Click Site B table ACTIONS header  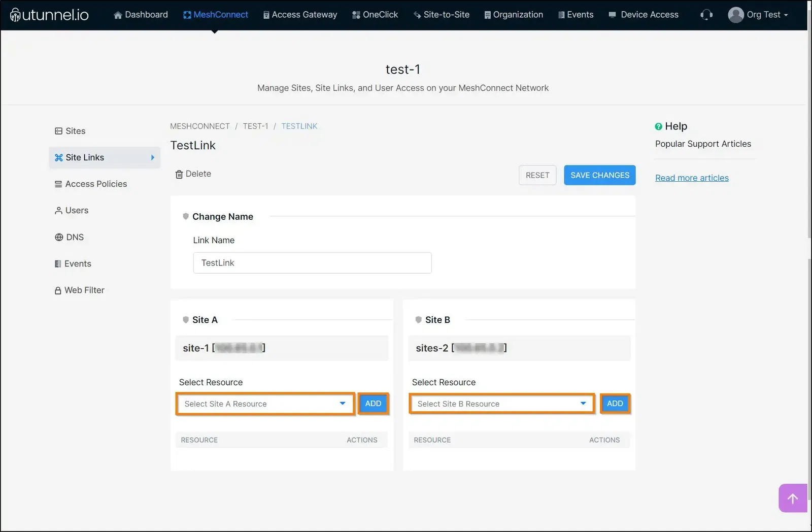(x=604, y=440)
